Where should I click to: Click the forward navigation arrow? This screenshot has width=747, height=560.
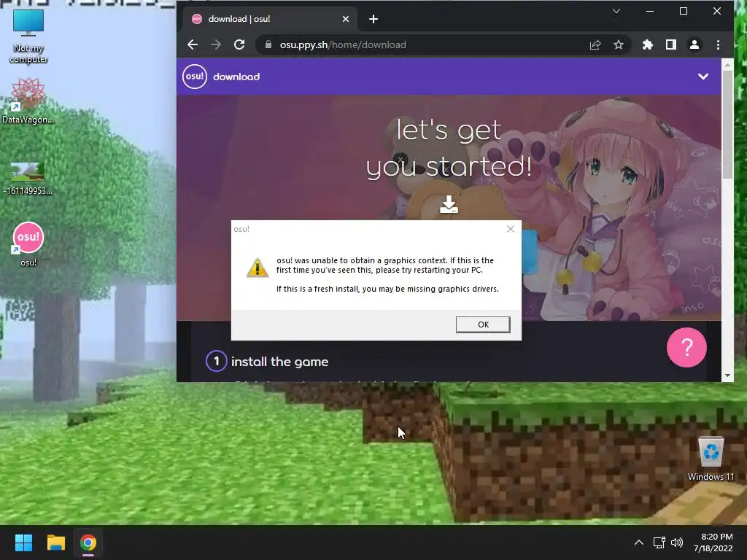point(216,44)
